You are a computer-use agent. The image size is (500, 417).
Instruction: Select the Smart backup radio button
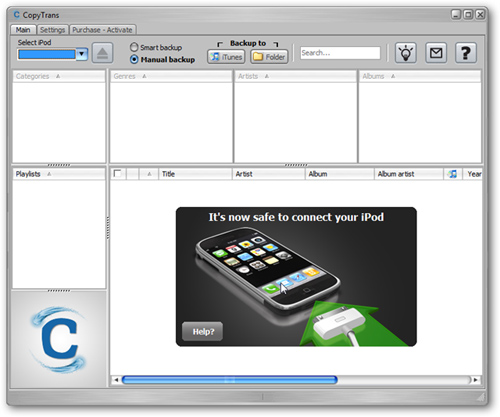(x=134, y=47)
